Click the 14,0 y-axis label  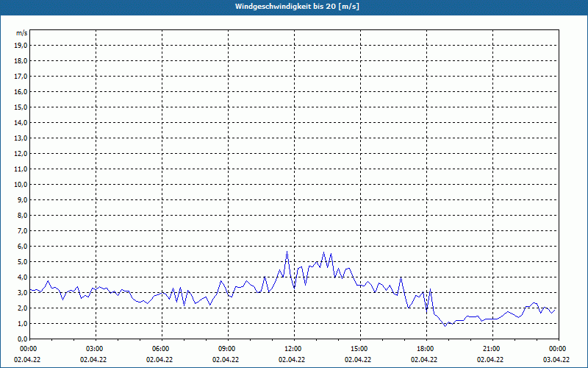tap(21, 122)
